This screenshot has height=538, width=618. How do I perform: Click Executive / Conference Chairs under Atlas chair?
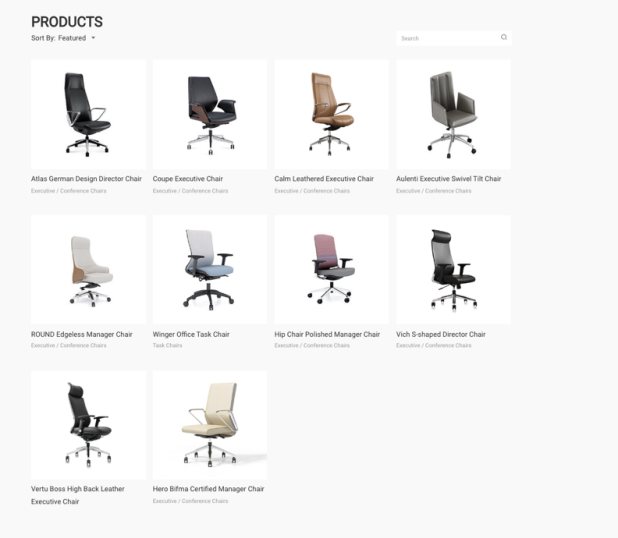pos(69,191)
